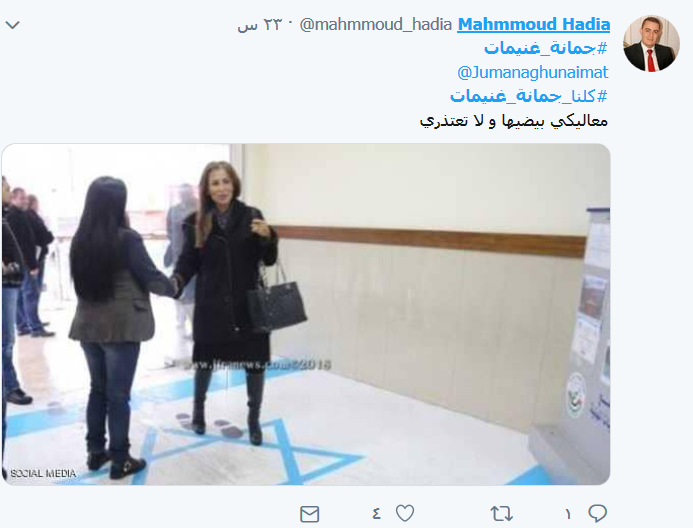Open Mahmmoud Hadia's profile picture
This screenshot has height=528, width=693.
[x=651, y=43]
